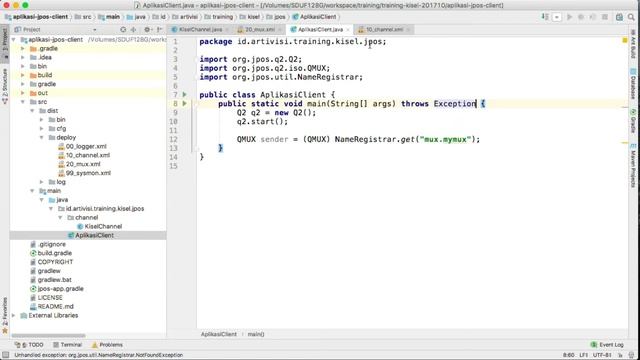Click the green Run button in toolbar
This screenshot has width=640, height=360.
569,17
